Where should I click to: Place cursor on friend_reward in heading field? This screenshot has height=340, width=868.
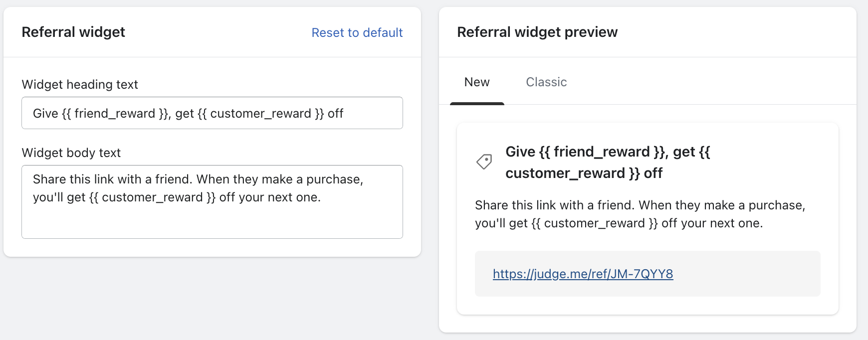[x=115, y=114]
